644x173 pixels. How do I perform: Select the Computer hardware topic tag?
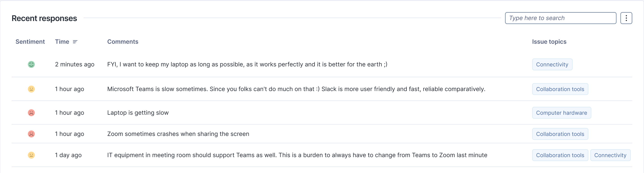click(x=561, y=113)
